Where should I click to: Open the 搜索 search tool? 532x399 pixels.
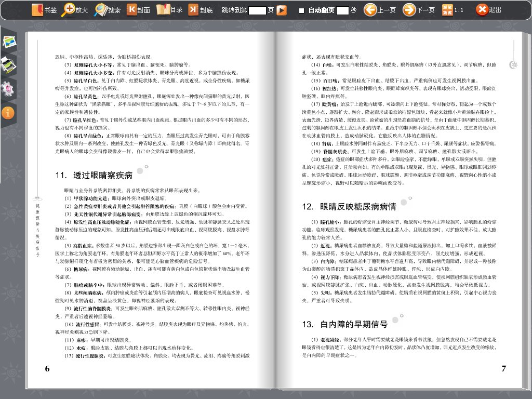pyautogui.click(x=107, y=10)
